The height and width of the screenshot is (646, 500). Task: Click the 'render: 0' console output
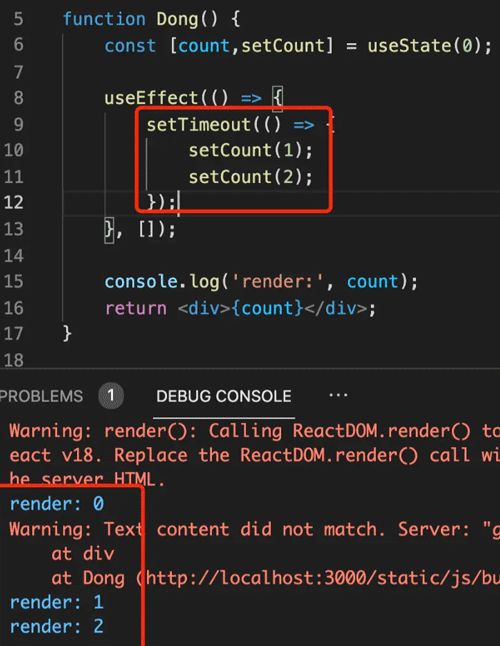pyautogui.click(x=57, y=503)
